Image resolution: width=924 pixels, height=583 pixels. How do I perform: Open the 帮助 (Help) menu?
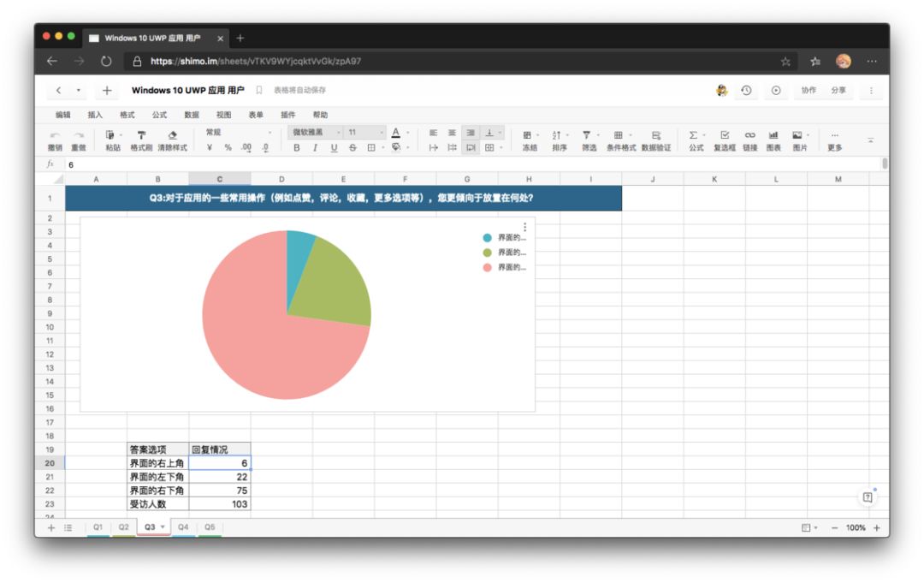point(320,115)
